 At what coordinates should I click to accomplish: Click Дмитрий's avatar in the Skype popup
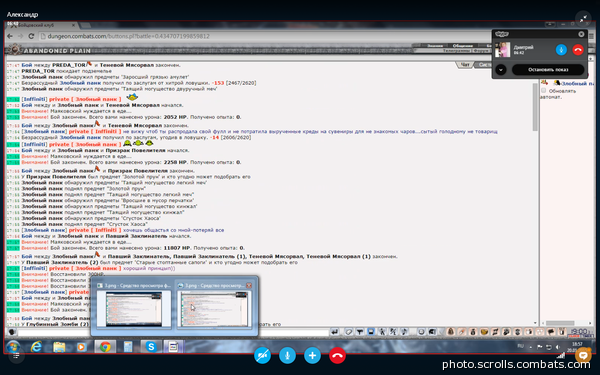(502, 50)
